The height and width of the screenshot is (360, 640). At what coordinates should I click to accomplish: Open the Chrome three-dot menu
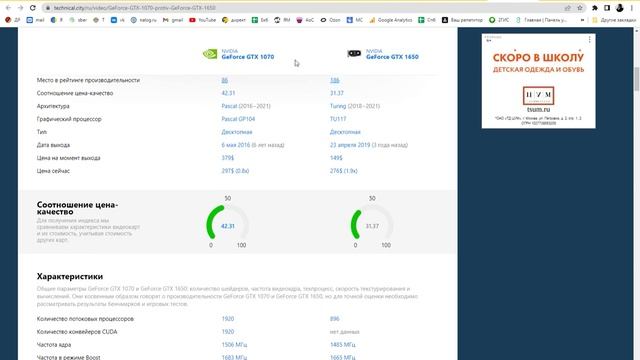[632, 8]
